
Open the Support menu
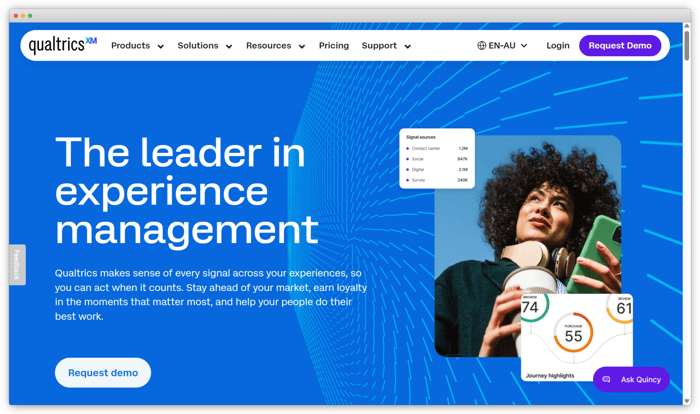379,46
